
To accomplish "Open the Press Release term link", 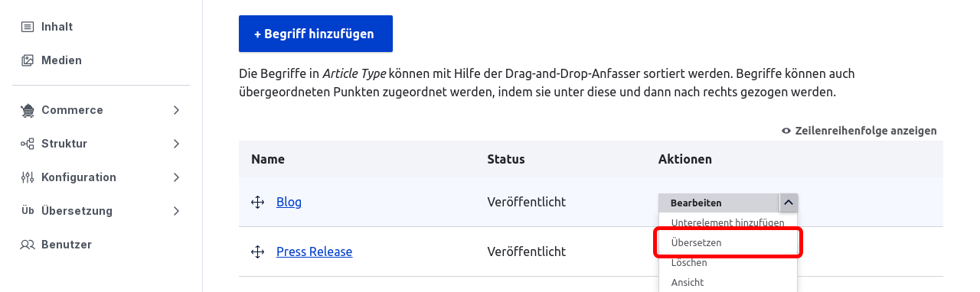I will coord(314,251).
